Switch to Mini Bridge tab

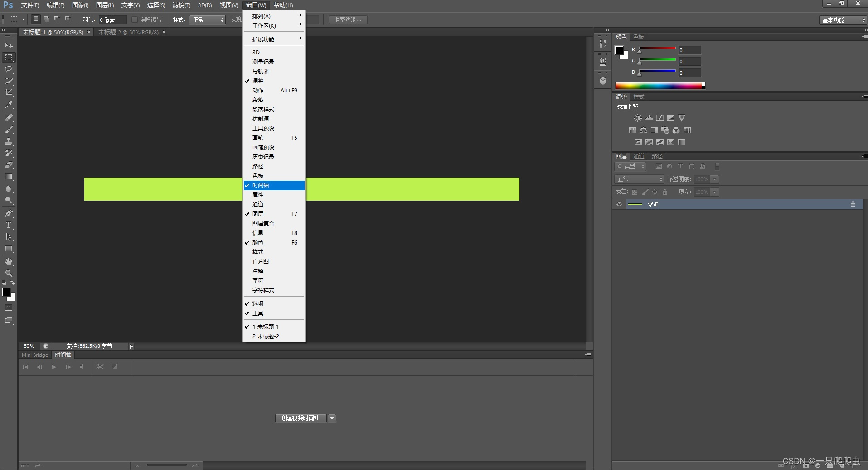(x=35, y=355)
